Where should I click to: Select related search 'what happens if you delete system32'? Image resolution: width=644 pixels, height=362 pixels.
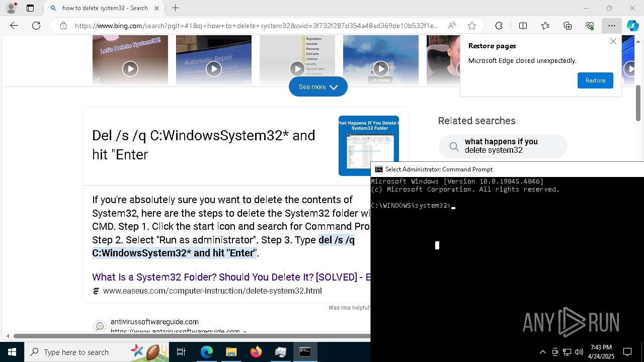503,146
